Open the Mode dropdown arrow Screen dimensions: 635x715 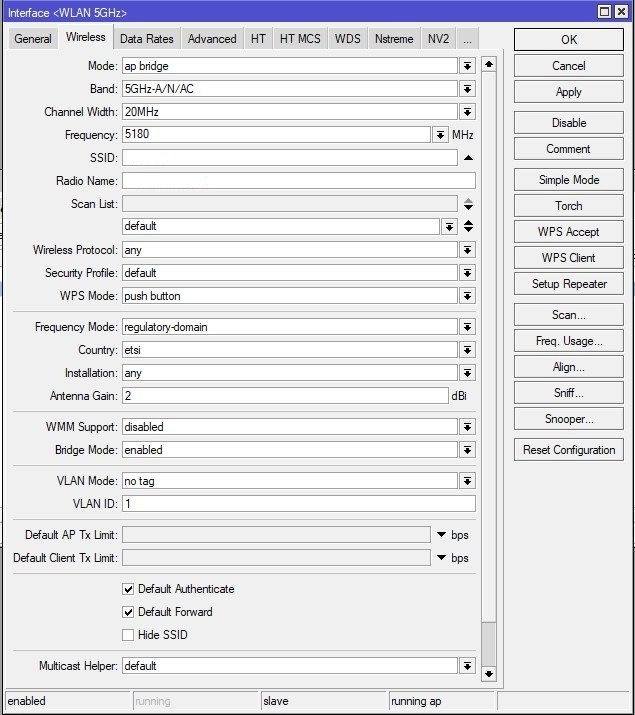pyautogui.click(x=467, y=66)
